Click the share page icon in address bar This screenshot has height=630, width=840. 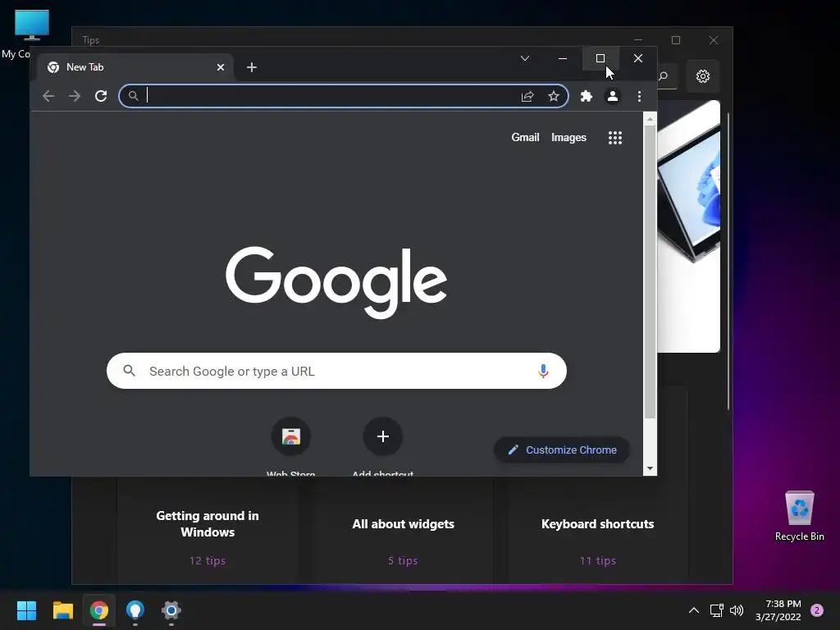(527, 96)
